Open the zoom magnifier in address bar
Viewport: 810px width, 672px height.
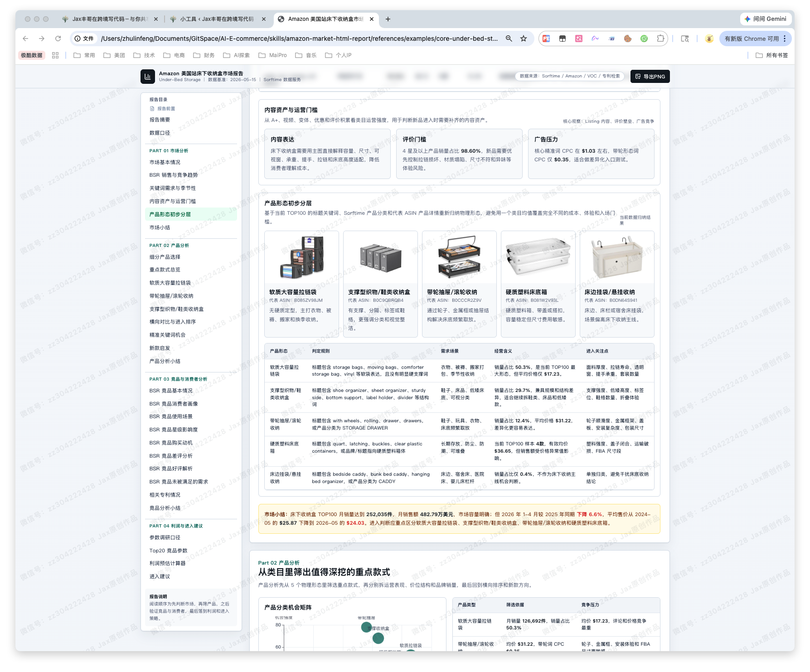(x=509, y=39)
